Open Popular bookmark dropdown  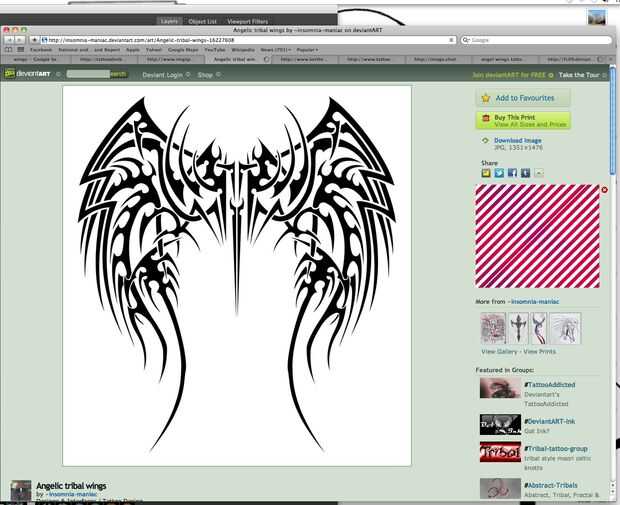tap(307, 50)
